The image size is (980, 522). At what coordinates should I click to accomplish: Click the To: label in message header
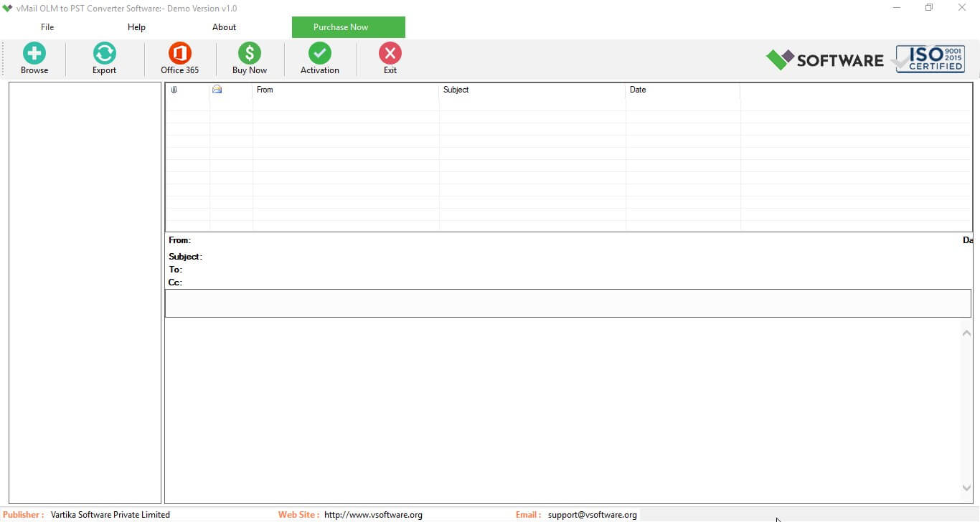coord(175,270)
